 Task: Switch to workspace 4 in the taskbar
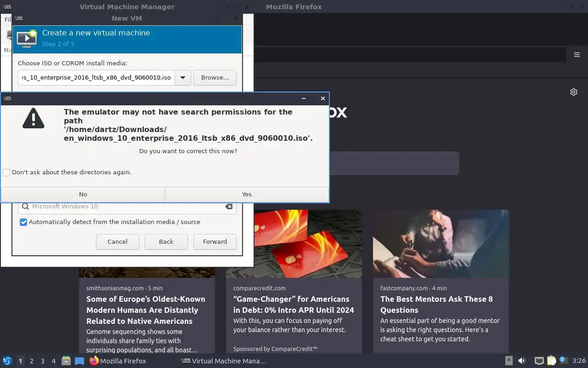pyautogui.click(x=54, y=361)
